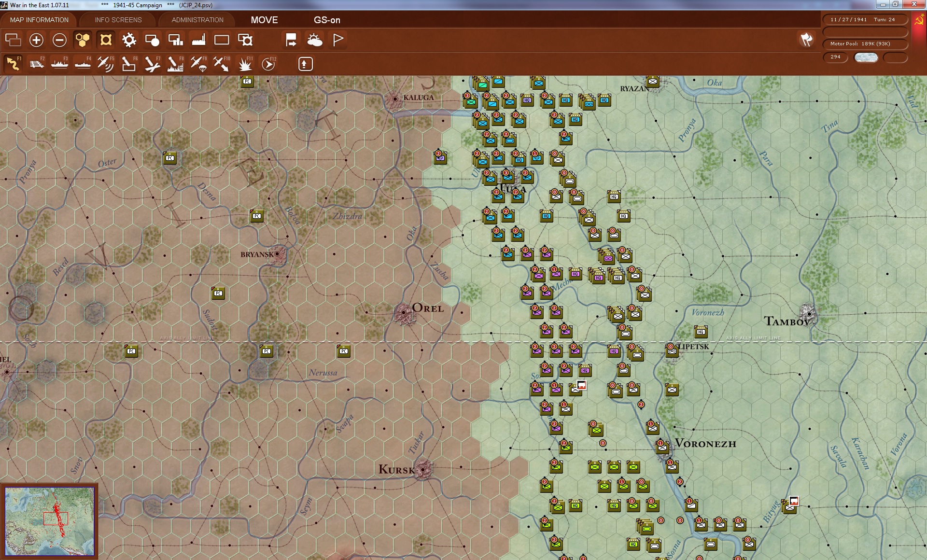Click the Motor Pool 189K readout
This screenshot has height=560, width=927.
[865, 44]
